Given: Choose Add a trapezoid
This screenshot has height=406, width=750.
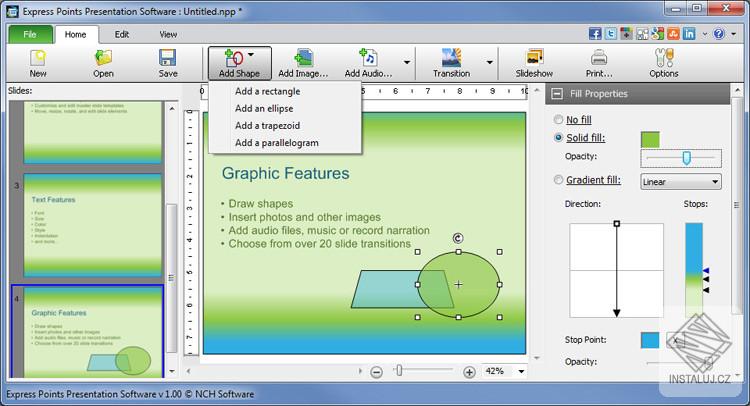Looking at the screenshot, I should click(x=285, y=126).
